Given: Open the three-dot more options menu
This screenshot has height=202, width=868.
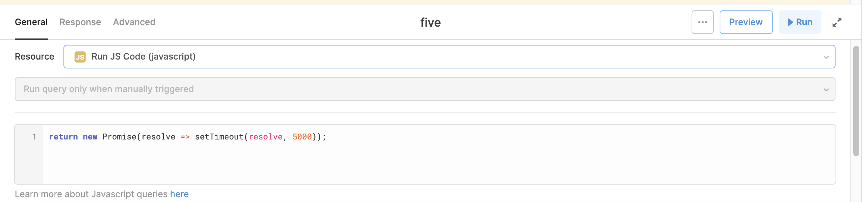Looking at the screenshot, I should pyautogui.click(x=702, y=22).
